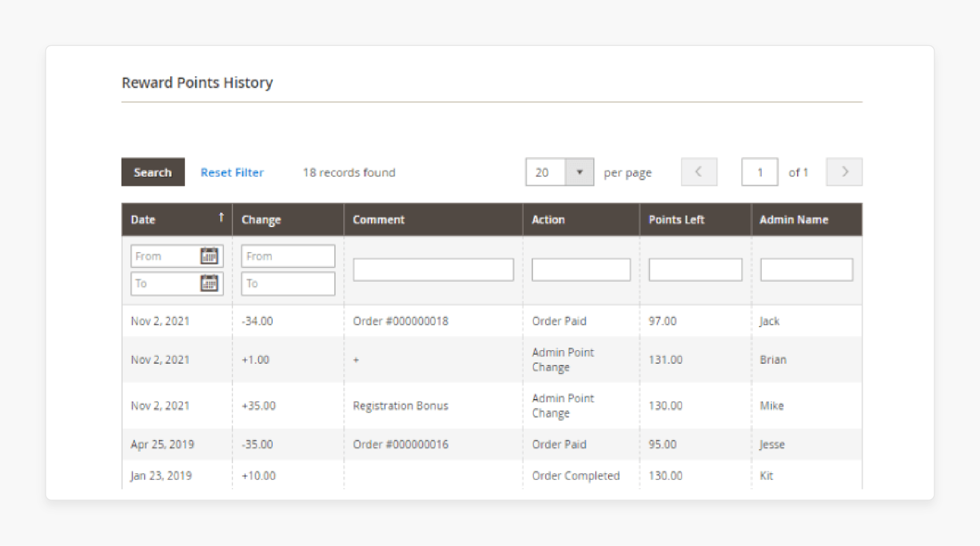This screenshot has width=980, height=546.
Task: Focus the Change From filter field
Action: [x=288, y=256]
